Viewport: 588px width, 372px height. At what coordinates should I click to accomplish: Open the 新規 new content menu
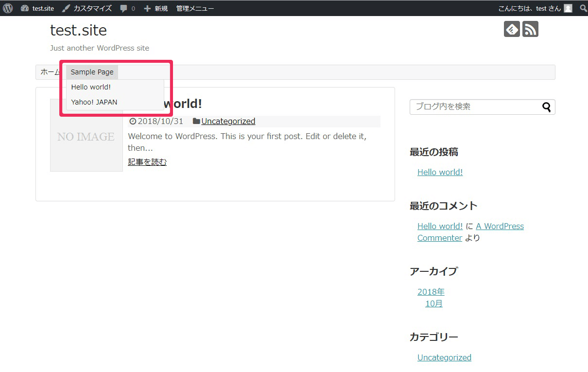pos(156,8)
